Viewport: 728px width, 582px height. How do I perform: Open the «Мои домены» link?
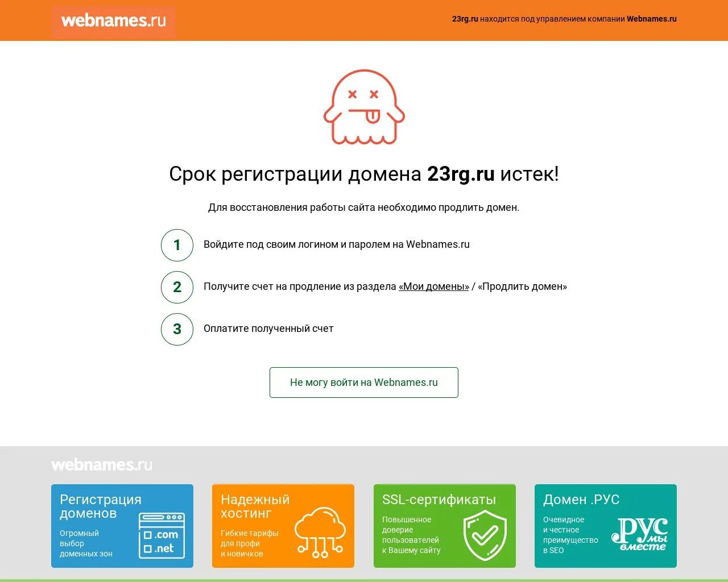[434, 286]
